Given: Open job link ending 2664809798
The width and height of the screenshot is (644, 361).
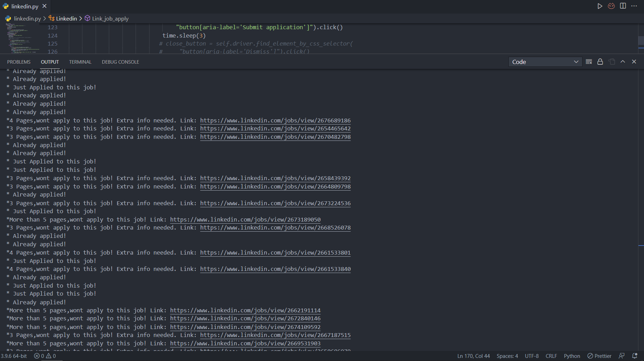Looking at the screenshot, I should (275, 186).
